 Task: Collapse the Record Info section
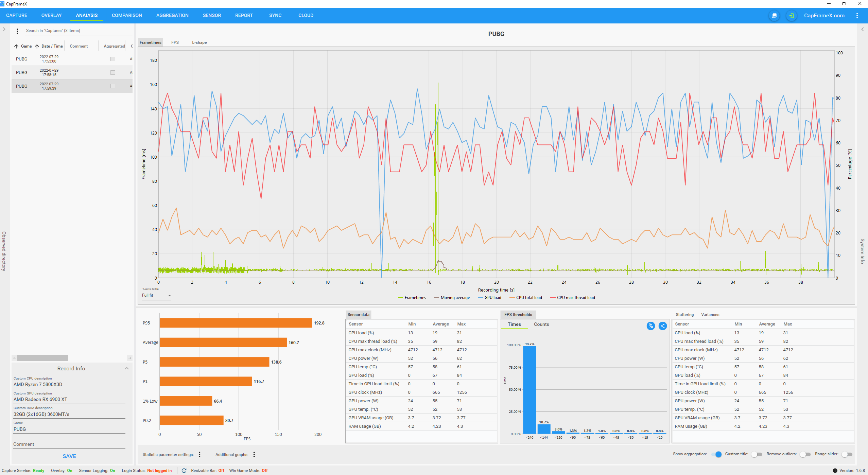click(x=126, y=368)
